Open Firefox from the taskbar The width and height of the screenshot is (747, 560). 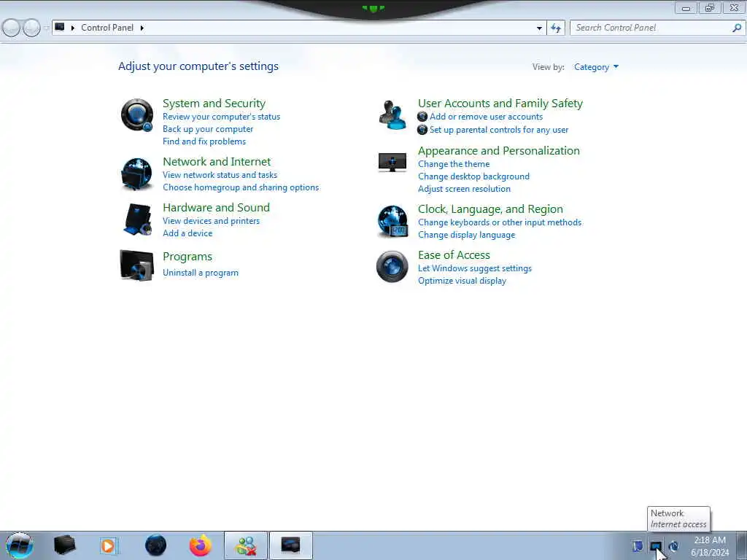pyautogui.click(x=201, y=545)
